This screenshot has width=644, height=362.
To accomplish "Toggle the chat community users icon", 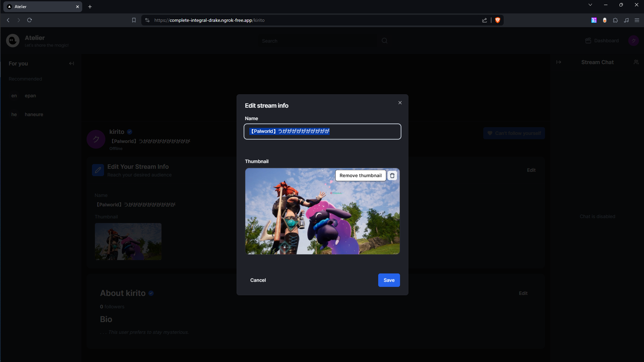I will (x=636, y=62).
